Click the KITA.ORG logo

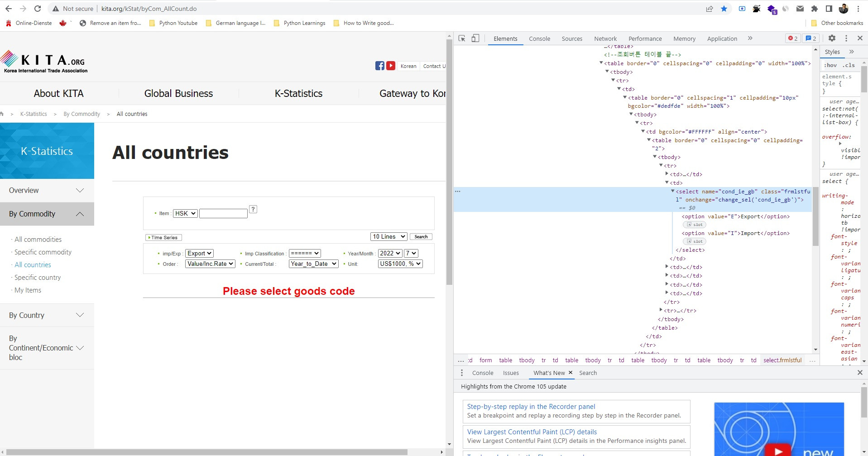click(x=44, y=62)
